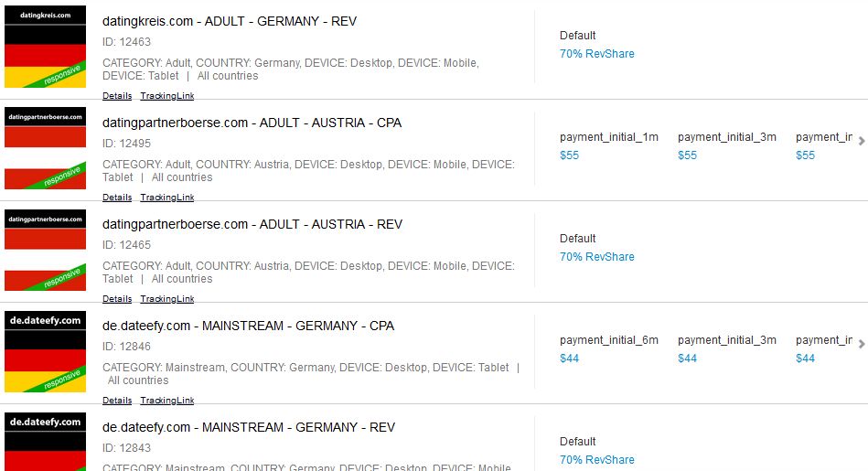Open Details for offer ID 12463

tap(117, 96)
